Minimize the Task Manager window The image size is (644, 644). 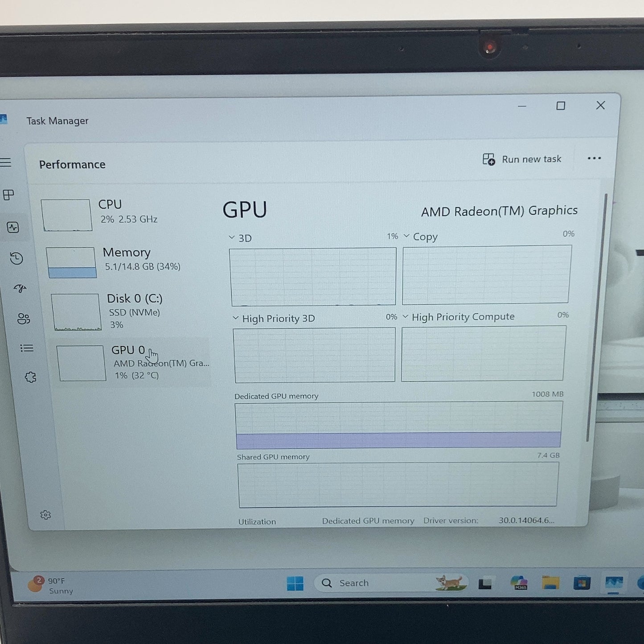pos(522,106)
